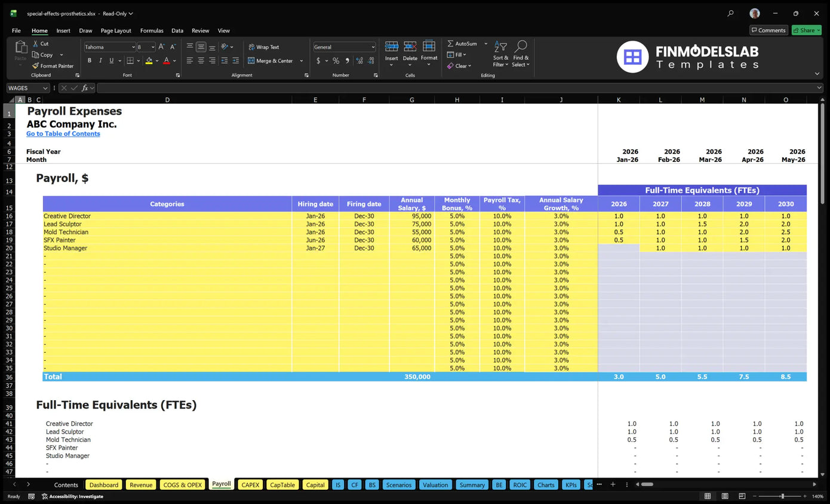
Task: Click the AutoSum sigma icon
Action: (450, 44)
